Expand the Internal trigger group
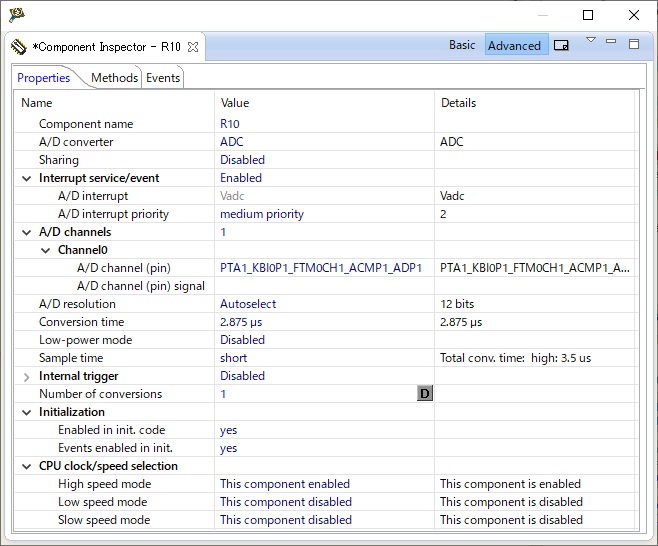 pyautogui.click(x=26, y=377)
